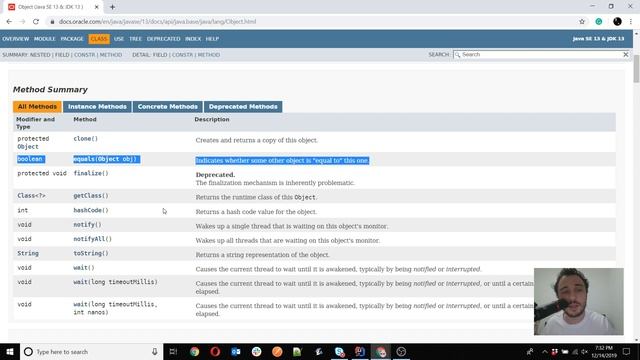Open Skype from the taskbar
The width and height of the screenshot is (640, 360).
(339, 351)
